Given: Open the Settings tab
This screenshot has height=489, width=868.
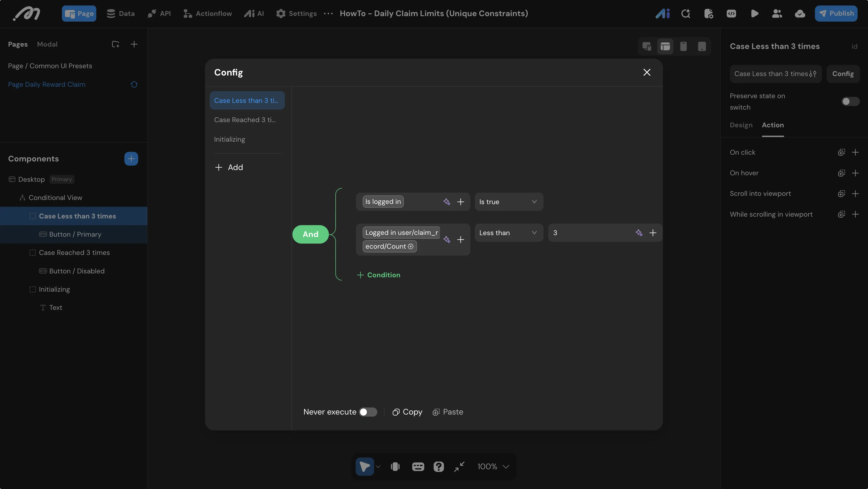Looking at the screenshot, I should click(x=296, y=14).
